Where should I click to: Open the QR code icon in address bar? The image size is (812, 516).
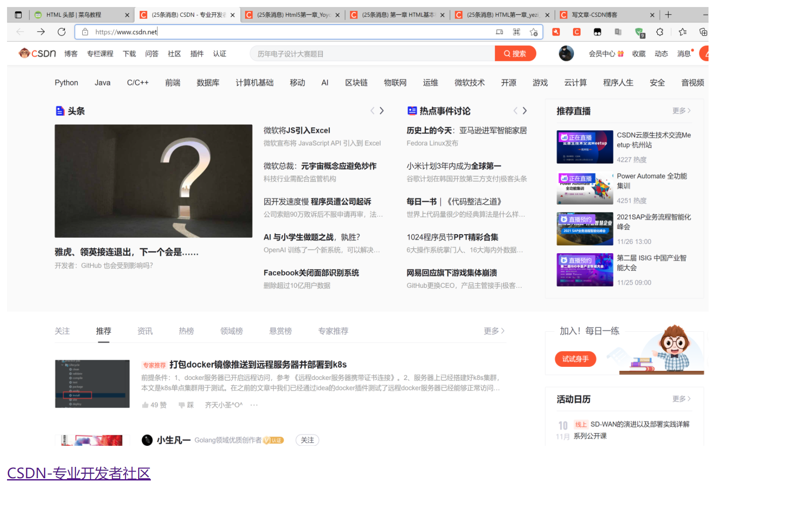click(516, 32)
